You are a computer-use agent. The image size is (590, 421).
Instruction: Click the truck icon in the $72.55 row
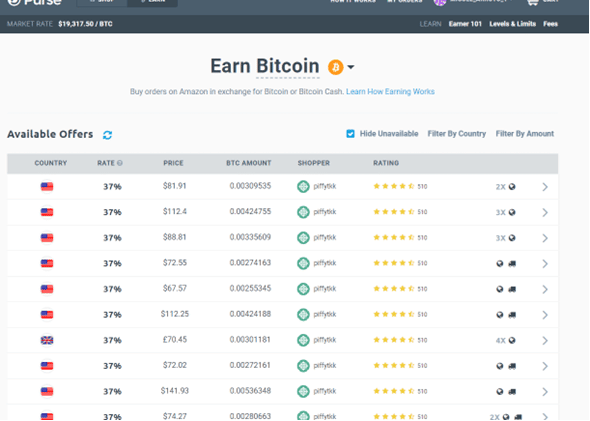(512, 264)
